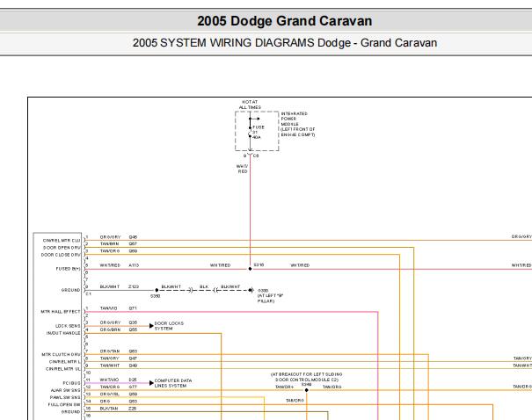This screenshot has height=420, width=532.
Task: Click the 'CINCH/REL MTR CLU' pin label
Action: point(62,241)
